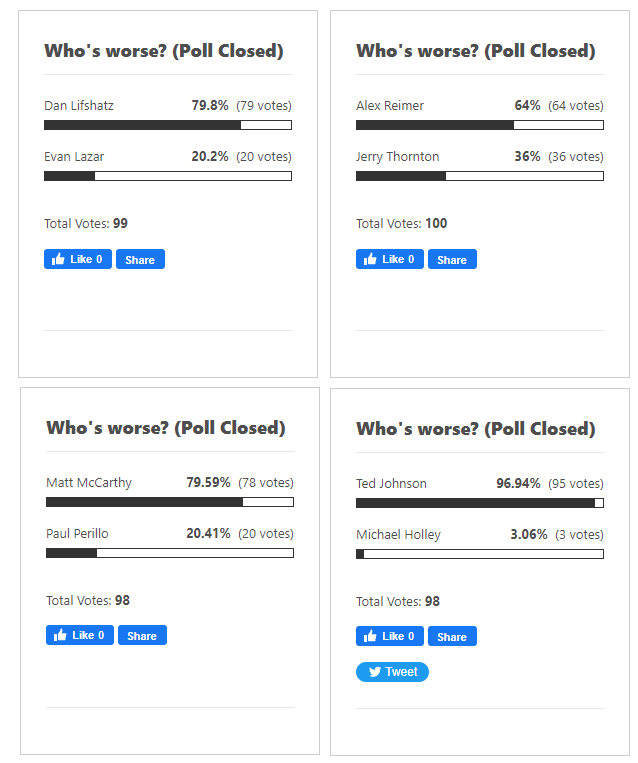Click the Alex Reimer result bar

480,126
